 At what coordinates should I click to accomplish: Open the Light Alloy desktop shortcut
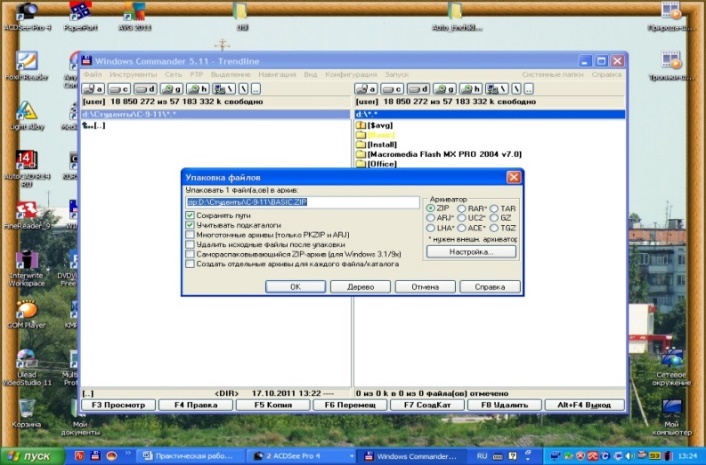click(x=27, y=116)
